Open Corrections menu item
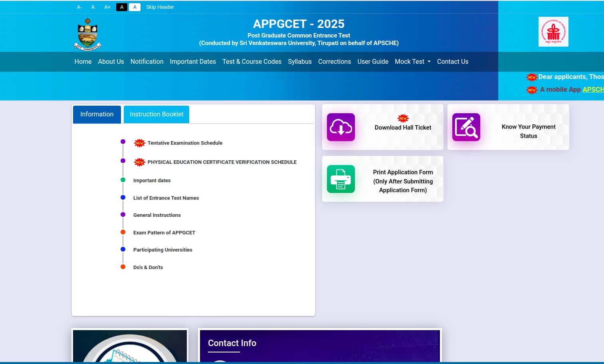Image resolution: width=604 pixels, height=364 pixels. pyautogui.click(x=335, y=61)
